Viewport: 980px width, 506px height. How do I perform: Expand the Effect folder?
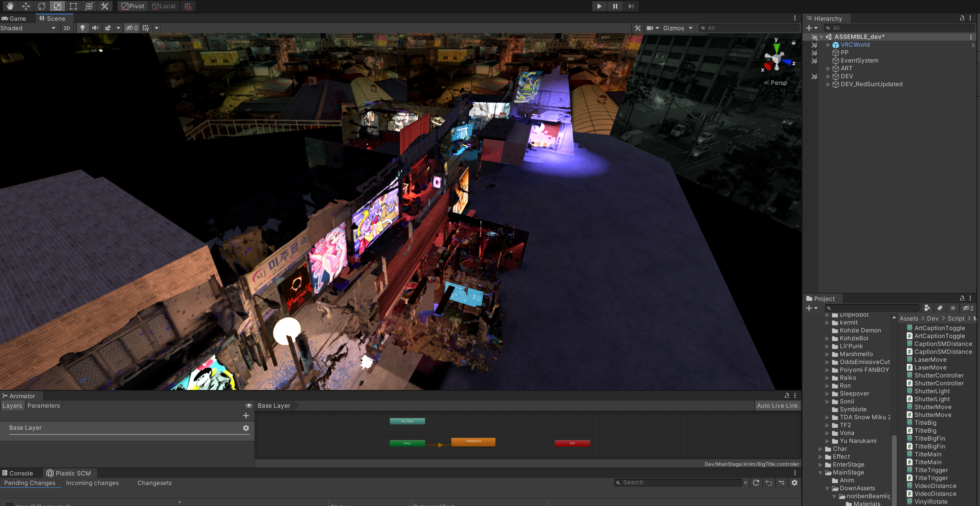coord(821,457)
